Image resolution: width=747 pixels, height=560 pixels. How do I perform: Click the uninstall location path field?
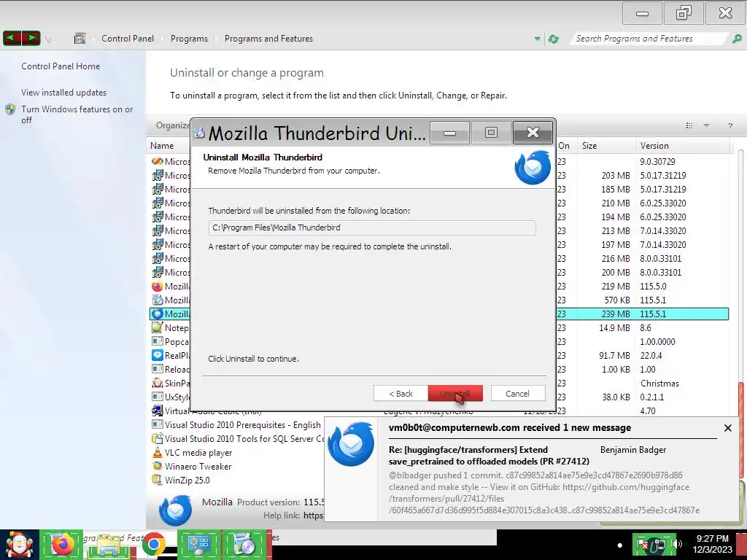(371, 227)
